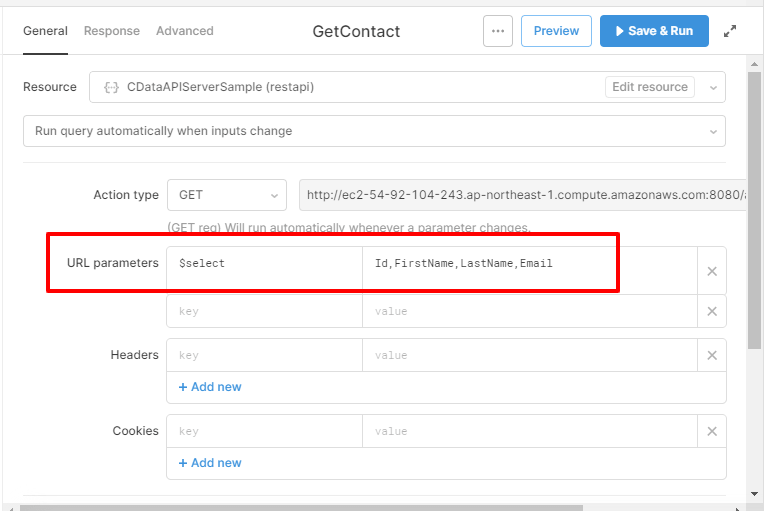766x511 pixels.
Task: Expand the query editor to fullscreen
Action: click(730, 31)
